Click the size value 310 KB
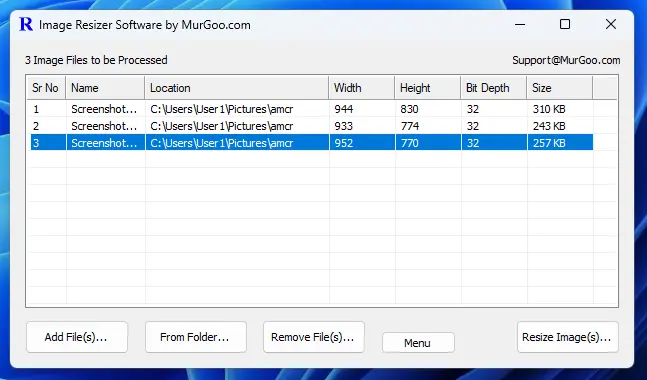Image resolution: width=647 pixels, height=380 pixels. tap(549, 109)
